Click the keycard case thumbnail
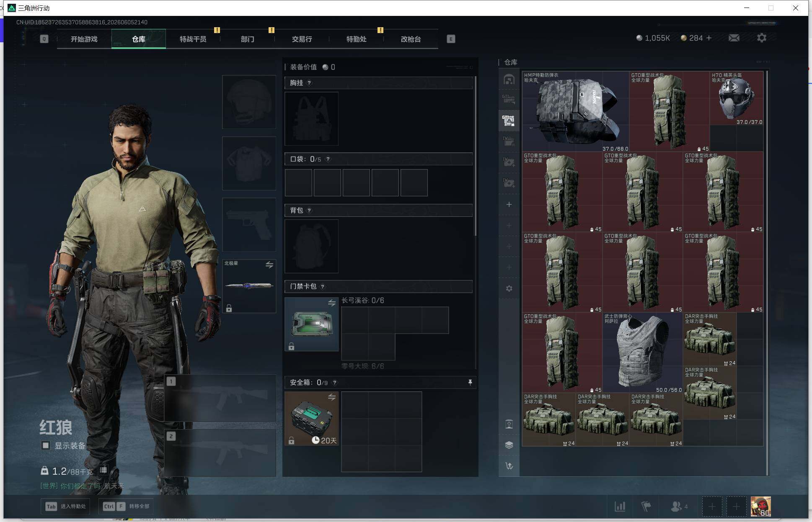This screenshot has height=522, width=812. (x=311, y=324)
